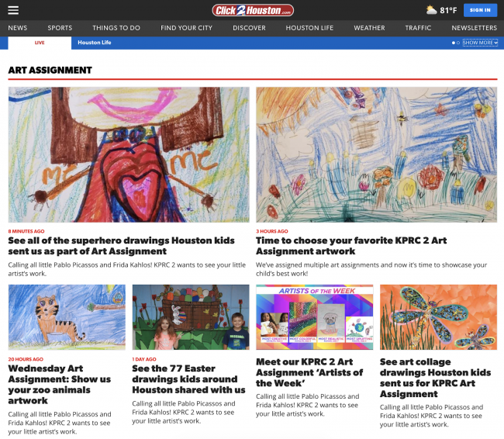
Task: Expand the SHOW MORE dropdown
Action: [480, 43]
